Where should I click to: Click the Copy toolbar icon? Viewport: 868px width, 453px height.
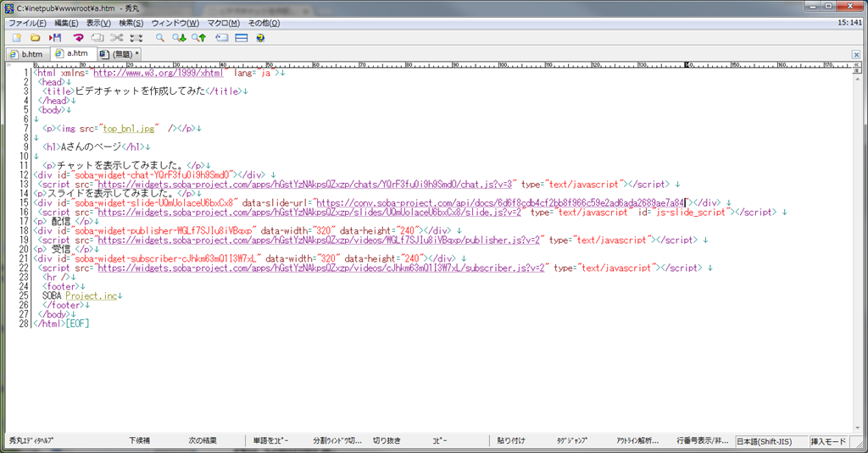97,37
